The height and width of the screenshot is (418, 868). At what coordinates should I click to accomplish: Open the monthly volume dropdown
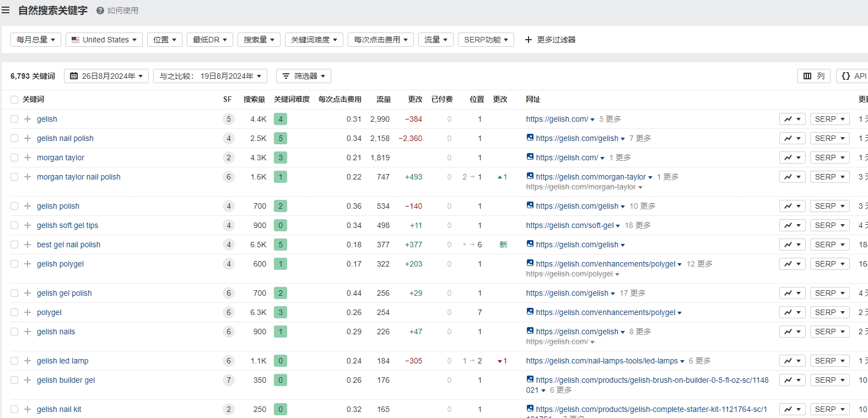click(x=36, y=40)
